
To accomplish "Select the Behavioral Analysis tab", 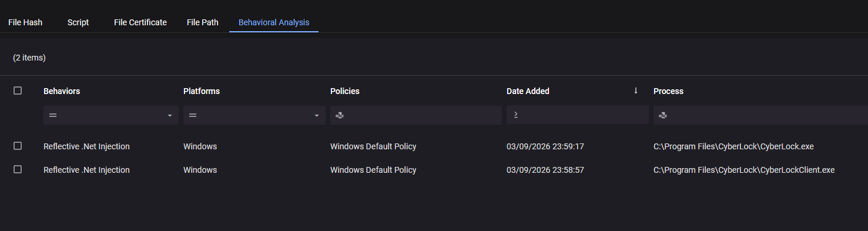I will [274, 22].
